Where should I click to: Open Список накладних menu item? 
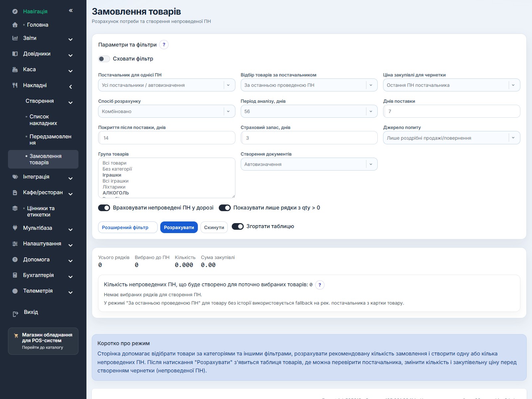(43, 120)
